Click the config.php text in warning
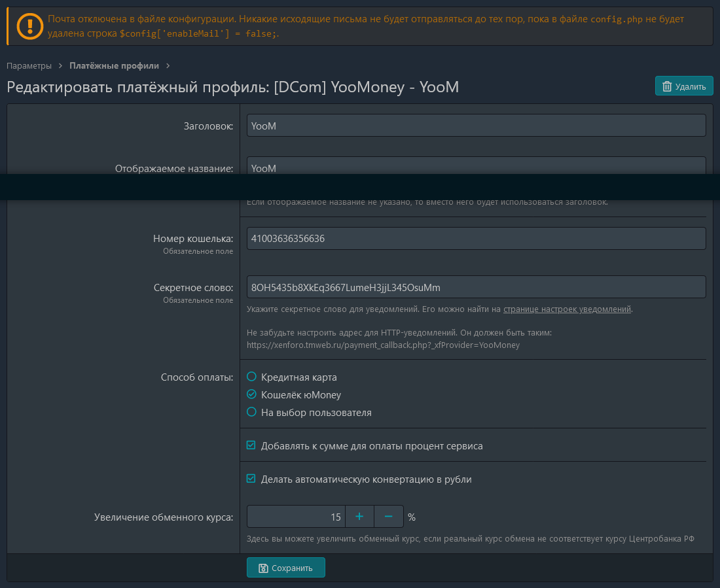This screenshot has width=720, height=588. coord(616,19)
